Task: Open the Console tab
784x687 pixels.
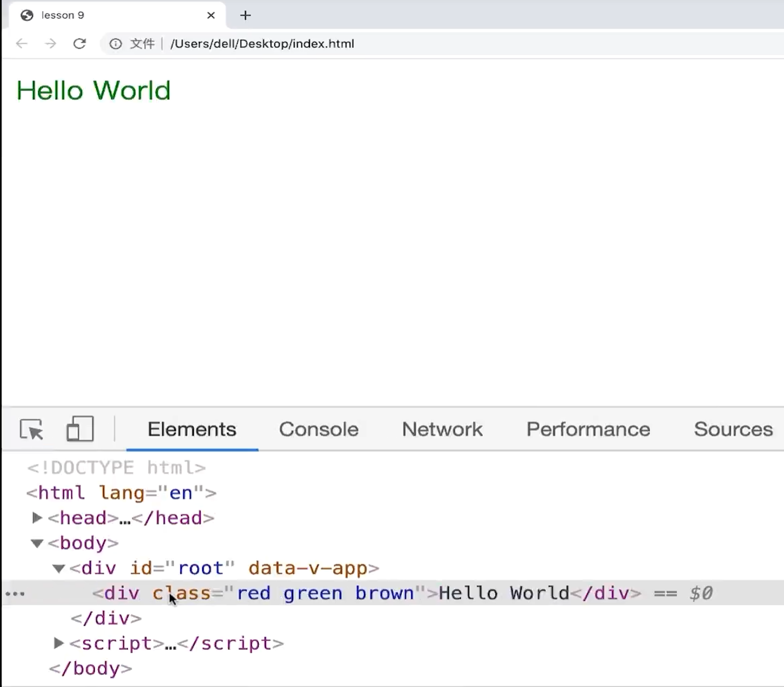Action: pyautogui.click(x=319, y=430)
